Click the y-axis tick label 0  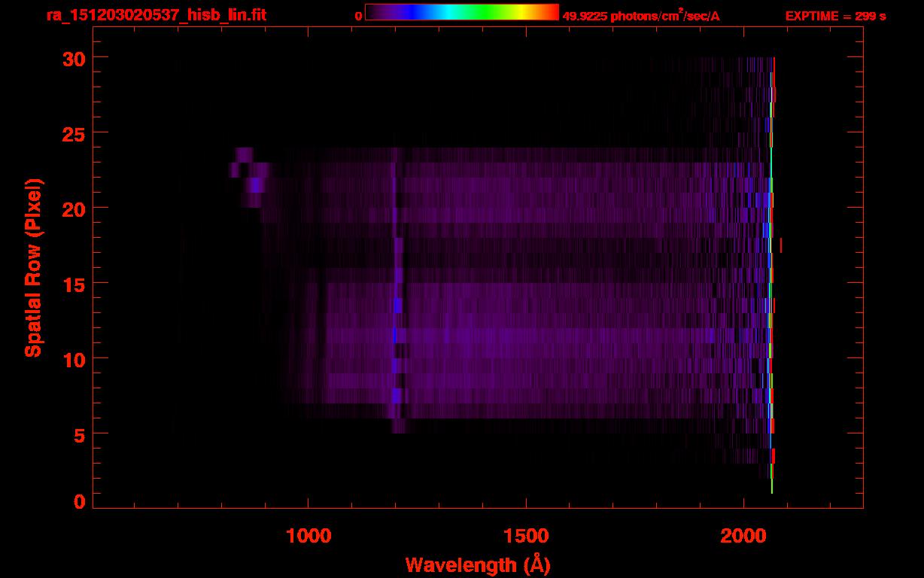(x=79, y=501)
